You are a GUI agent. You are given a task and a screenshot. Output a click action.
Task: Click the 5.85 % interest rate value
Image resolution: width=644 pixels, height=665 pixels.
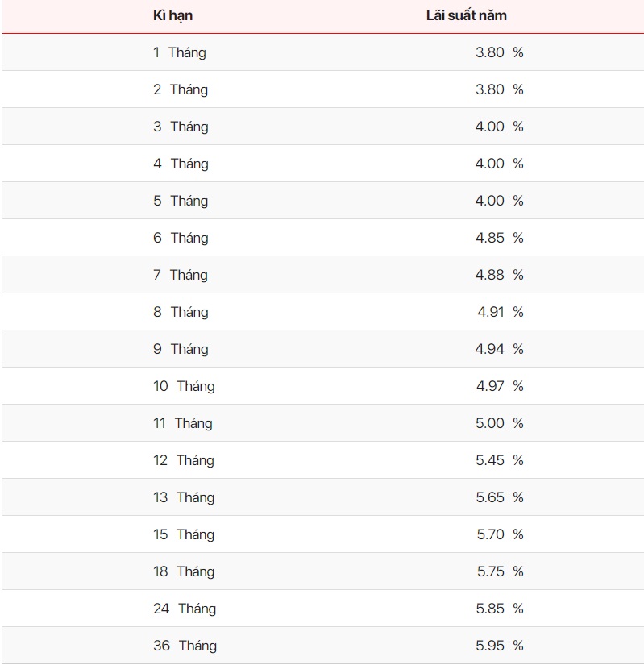point(499,609)
